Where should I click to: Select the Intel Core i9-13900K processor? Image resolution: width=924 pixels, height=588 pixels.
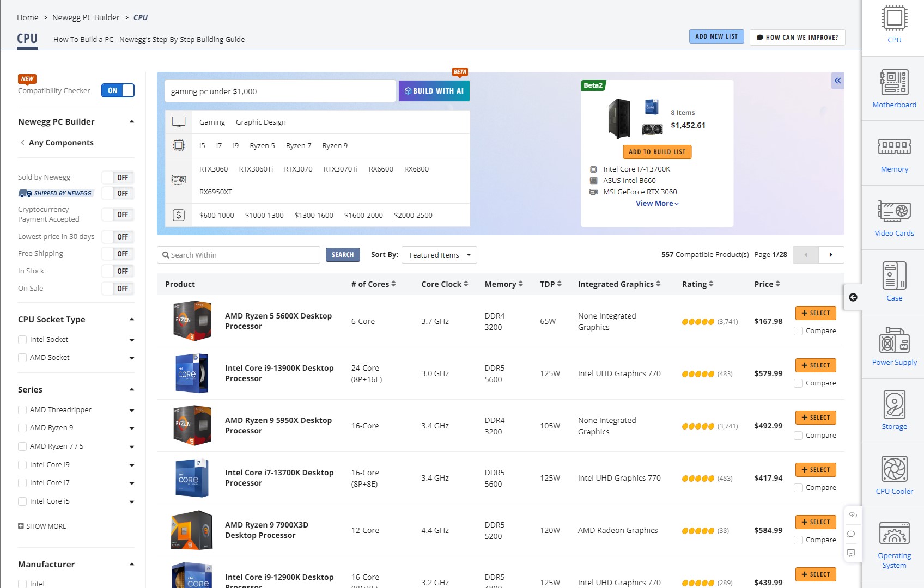coord(816,365)
